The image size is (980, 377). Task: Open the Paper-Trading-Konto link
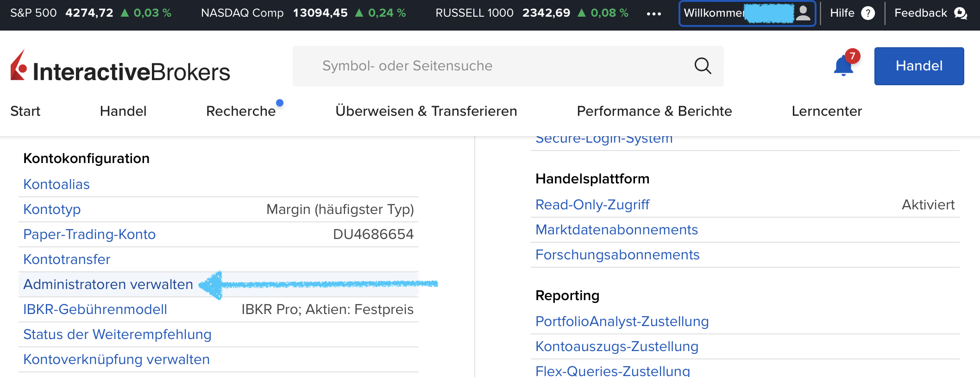(89, 234)
